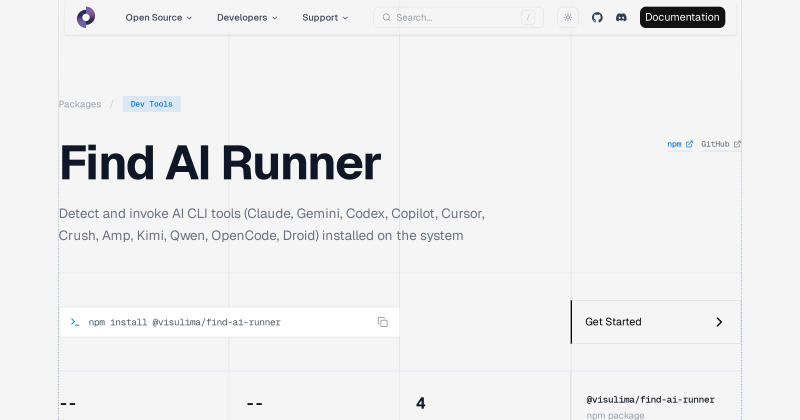Go to the Packages breadcrumb
Screen dimensions: 800x420
[x=80, y=104]
